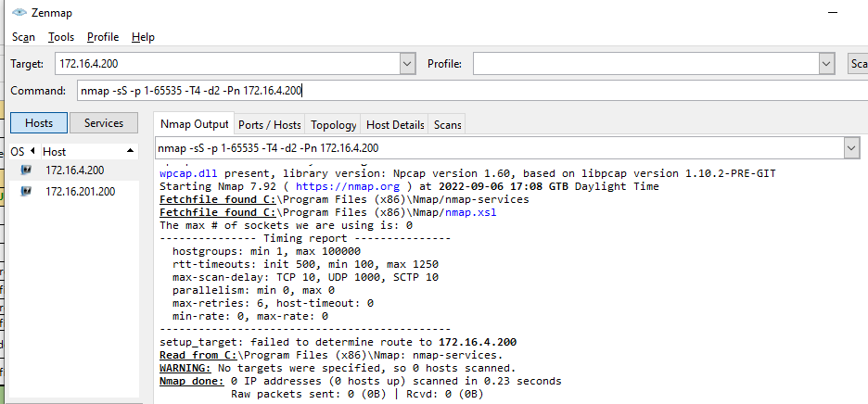Switch to the Nmap Output tab
The image size is (868, 404).
195,124
